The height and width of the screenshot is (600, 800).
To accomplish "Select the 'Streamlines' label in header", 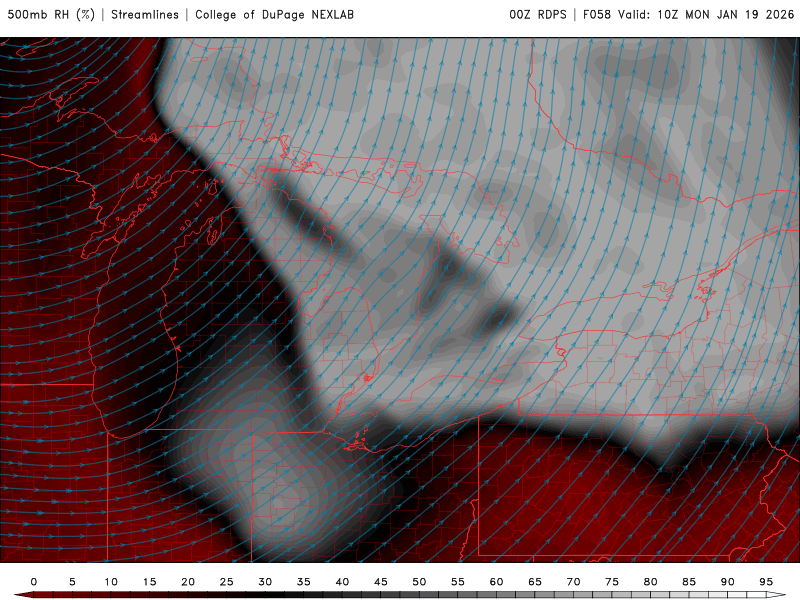I will [145, 15].
